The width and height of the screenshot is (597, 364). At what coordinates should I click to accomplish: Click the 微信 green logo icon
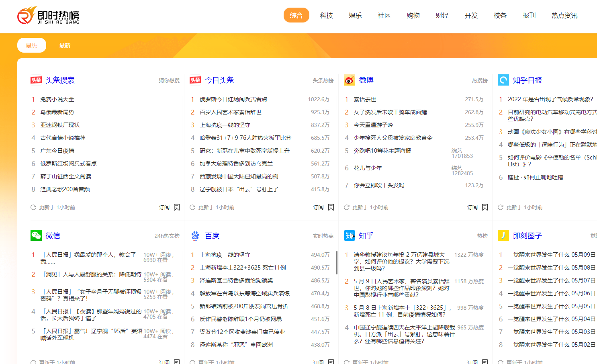click(x=36, y=235)
